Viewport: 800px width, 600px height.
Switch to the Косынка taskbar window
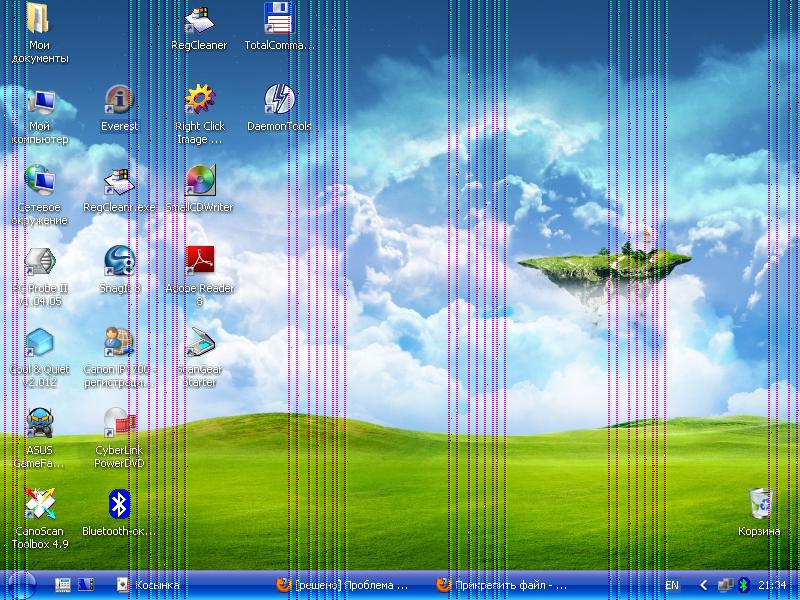(150, 585)
